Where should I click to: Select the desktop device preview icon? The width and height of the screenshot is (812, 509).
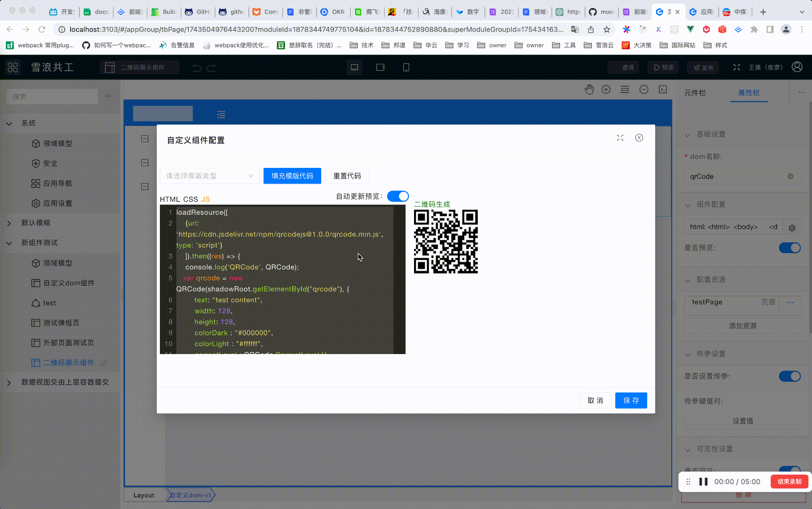pos(355,67)
